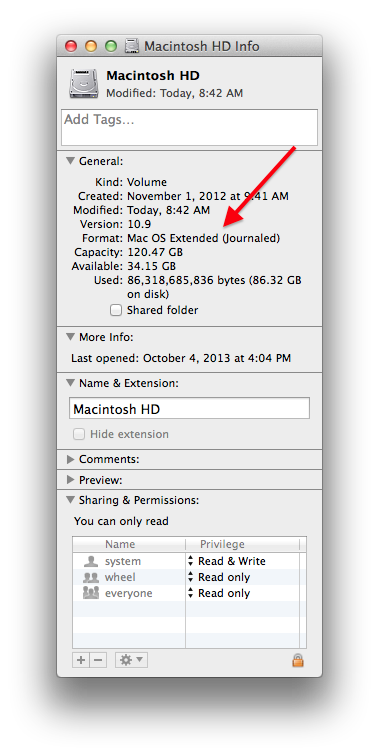This screenshot has height=756, width=379.
Task: Click the Last opened October 4, 2013 text
Action: pos(181,358)
